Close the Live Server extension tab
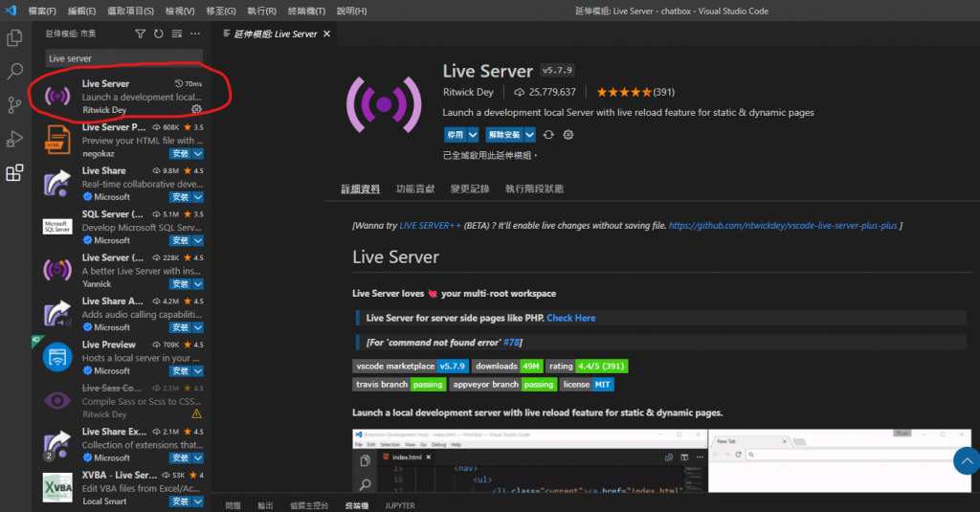Viewport: 980px width, 512px height. click(x=326, y=33)
